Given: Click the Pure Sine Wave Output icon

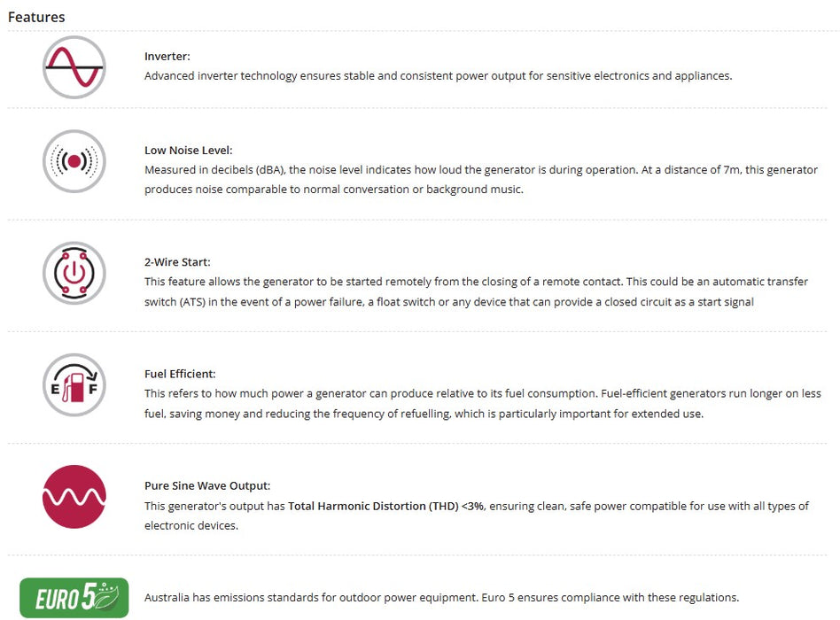Looking at the screenshot, I should coord(74,496).
